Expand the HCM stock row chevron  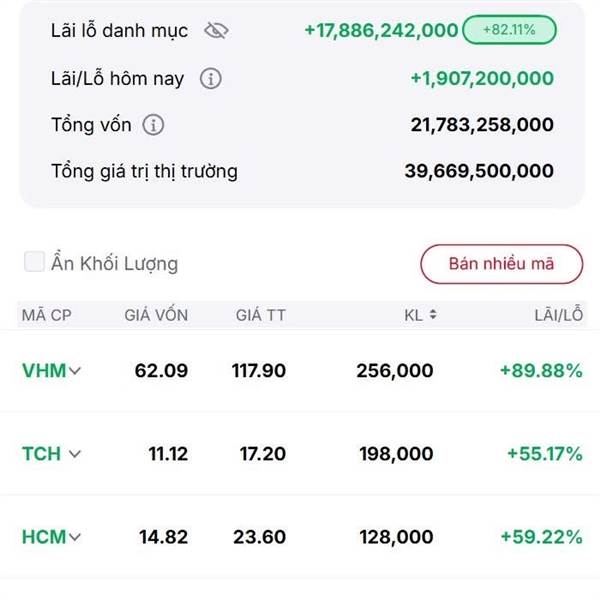click(x=75, y=537)
